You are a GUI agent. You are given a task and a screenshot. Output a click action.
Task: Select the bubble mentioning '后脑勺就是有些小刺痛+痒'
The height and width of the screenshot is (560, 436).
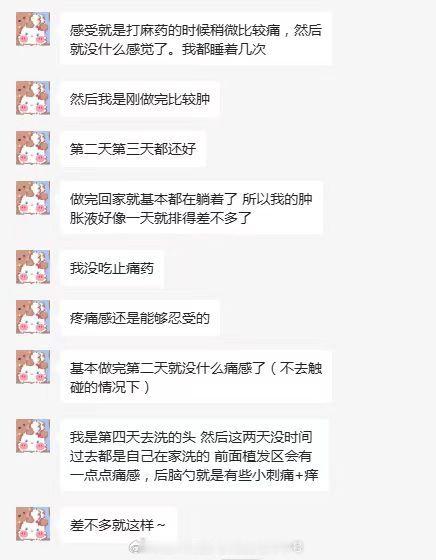click(x=194, y=456)
